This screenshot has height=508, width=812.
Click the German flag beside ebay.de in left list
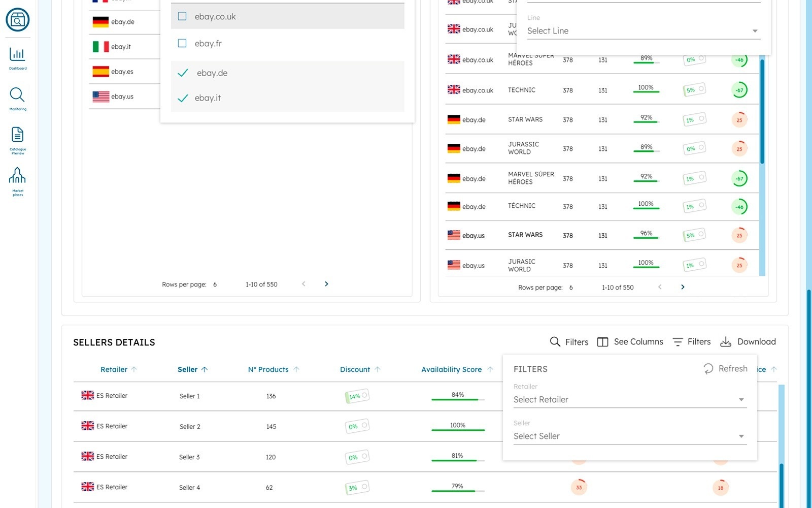click(100, 22)
